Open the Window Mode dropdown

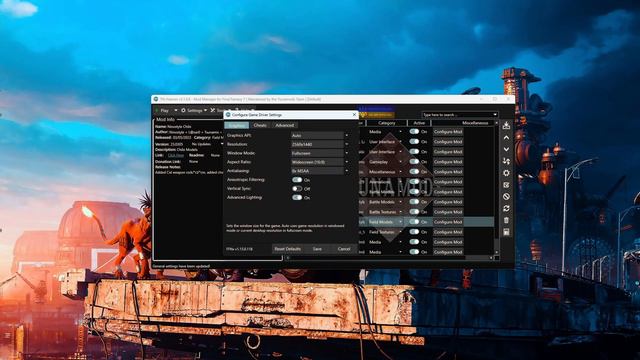(x=320, y=153)
